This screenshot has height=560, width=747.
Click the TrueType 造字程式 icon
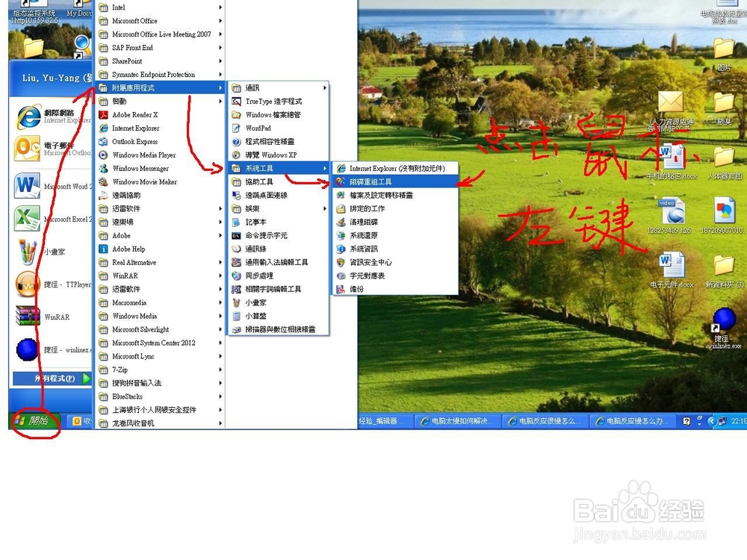click(x=236, y=102)
